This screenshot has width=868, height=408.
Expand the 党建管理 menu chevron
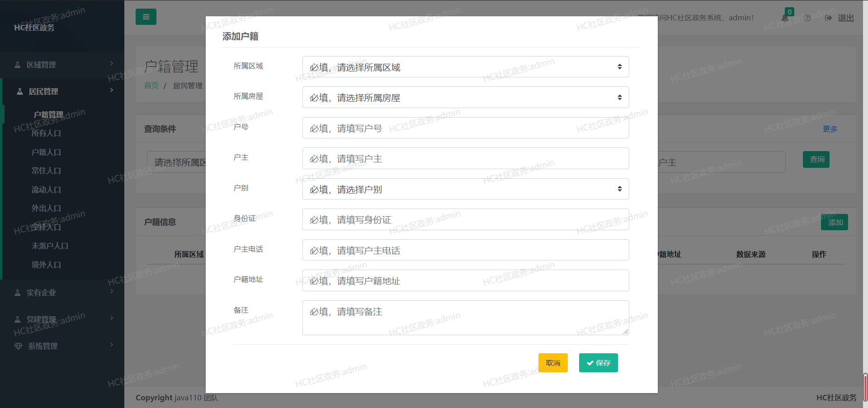point(112,318)
